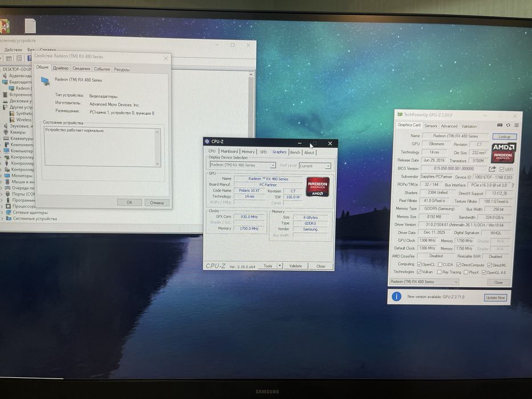This screenshot has height=399, width=532.
Task: Toggle the CUDA checkbox
Action: (x=440, y=264)
